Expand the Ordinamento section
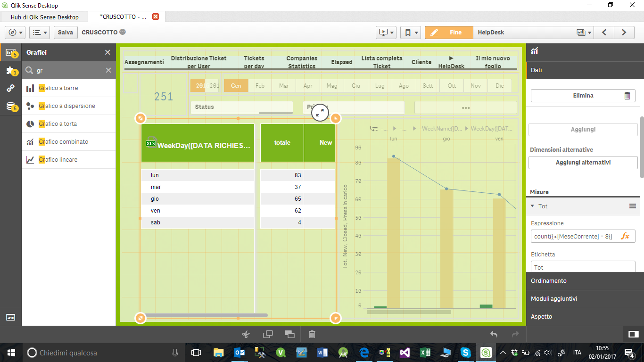644x362 pixels. pyautogui.click(x=585, y=281)
